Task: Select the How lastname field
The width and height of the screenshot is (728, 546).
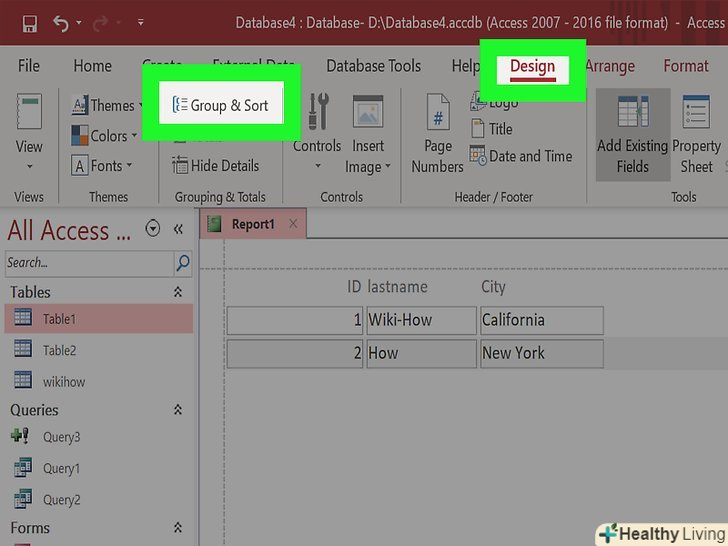Action: (x=422, y=353)
